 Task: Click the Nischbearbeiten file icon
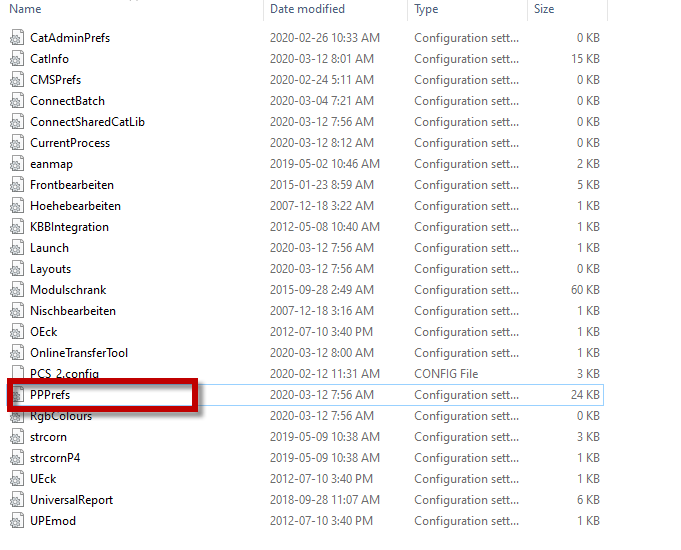click(x=17, y=311)
